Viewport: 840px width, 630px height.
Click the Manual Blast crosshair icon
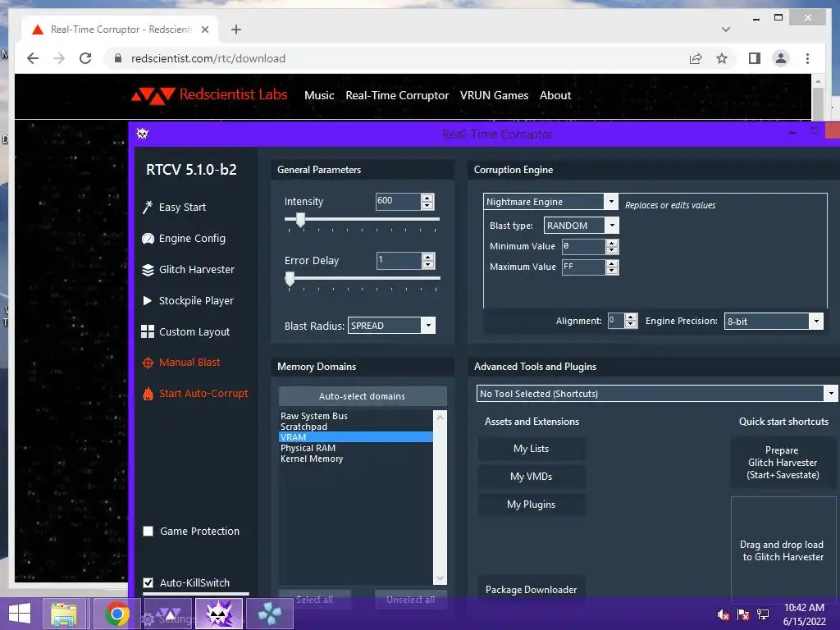tap(148, 363)
